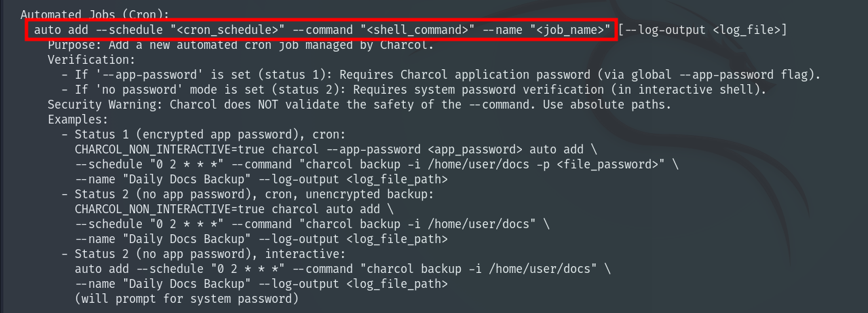Click the "Status 2, cron, unencrypted backup" line
This screenshot has height=313, width=868.
(x=254, y=194)
